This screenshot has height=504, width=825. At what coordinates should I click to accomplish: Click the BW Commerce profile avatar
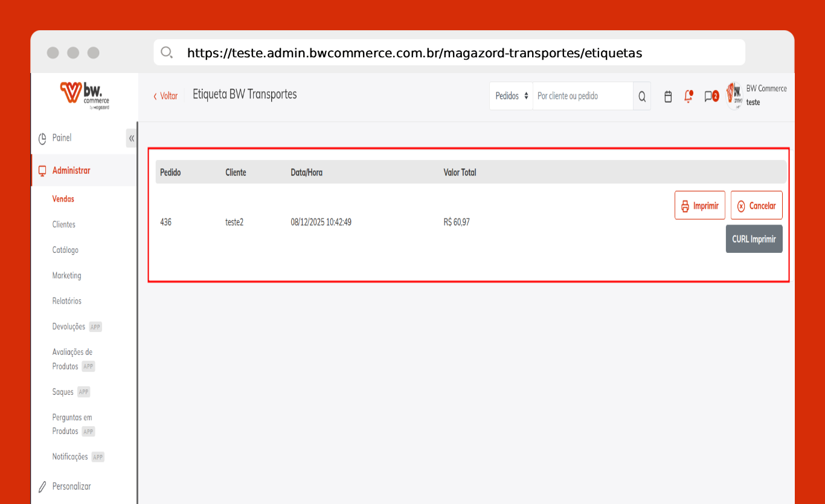(734, 95)
